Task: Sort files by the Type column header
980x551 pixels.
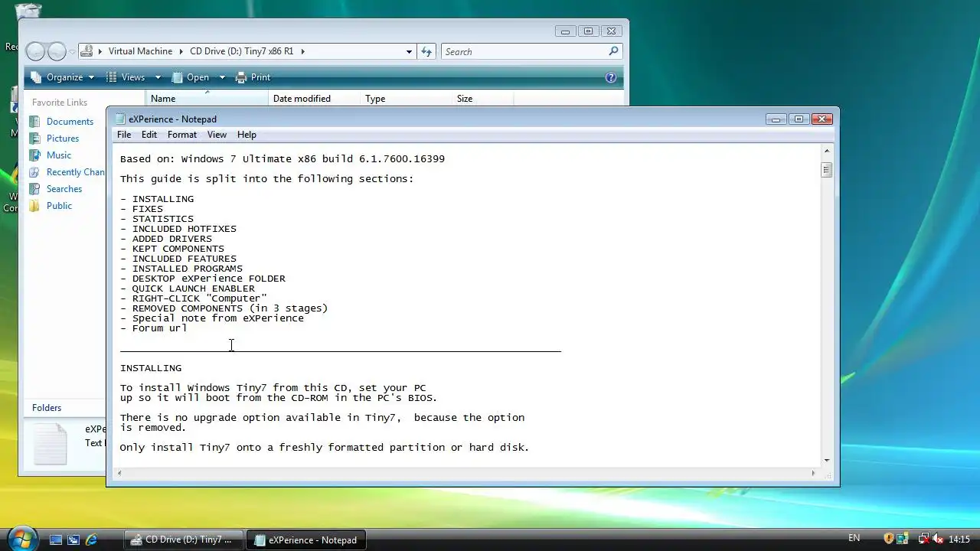Action: click(x=406, y=99)
